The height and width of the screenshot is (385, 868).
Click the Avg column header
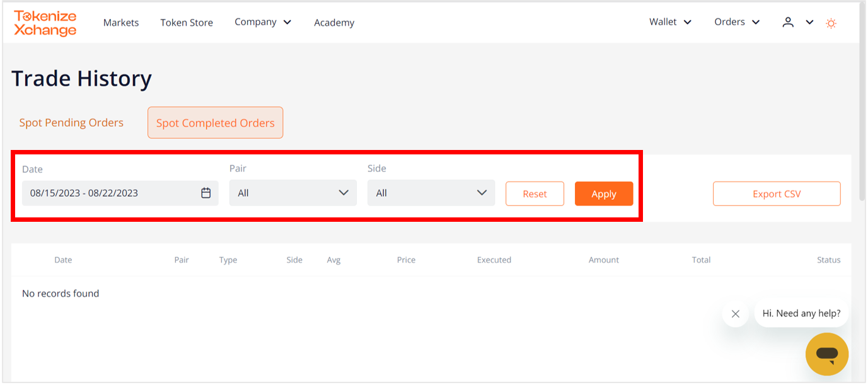(x=333, y=260)
